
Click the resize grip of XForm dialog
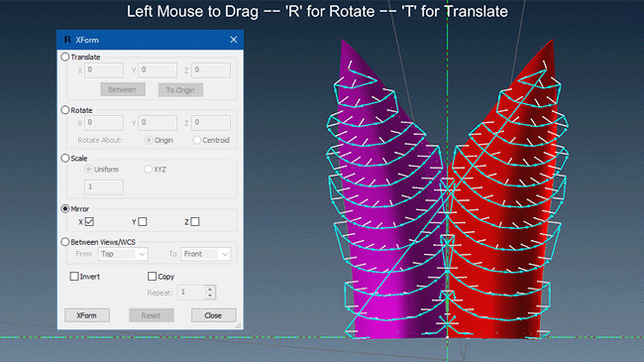point(238,325)
